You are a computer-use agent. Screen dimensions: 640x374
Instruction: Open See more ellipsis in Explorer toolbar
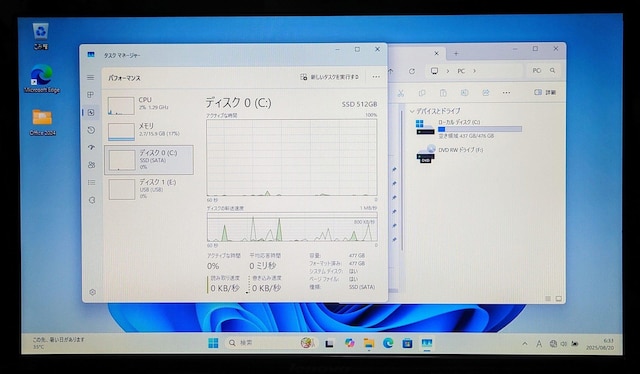point(507,93)
